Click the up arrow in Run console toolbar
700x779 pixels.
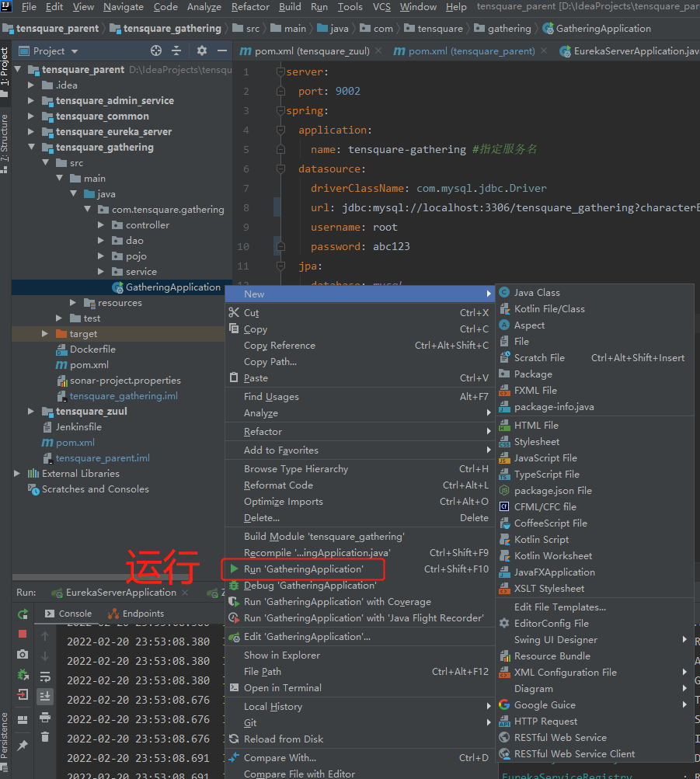[45, 636]
